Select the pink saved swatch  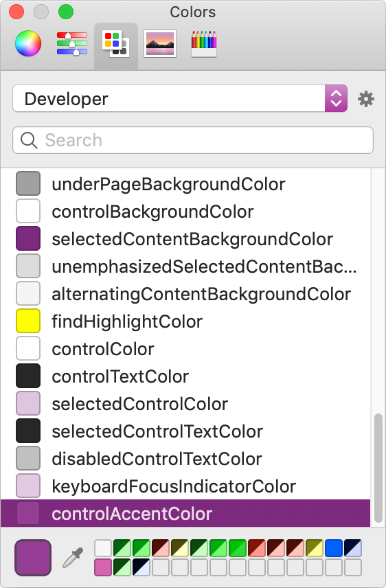[x=103, y=567]
